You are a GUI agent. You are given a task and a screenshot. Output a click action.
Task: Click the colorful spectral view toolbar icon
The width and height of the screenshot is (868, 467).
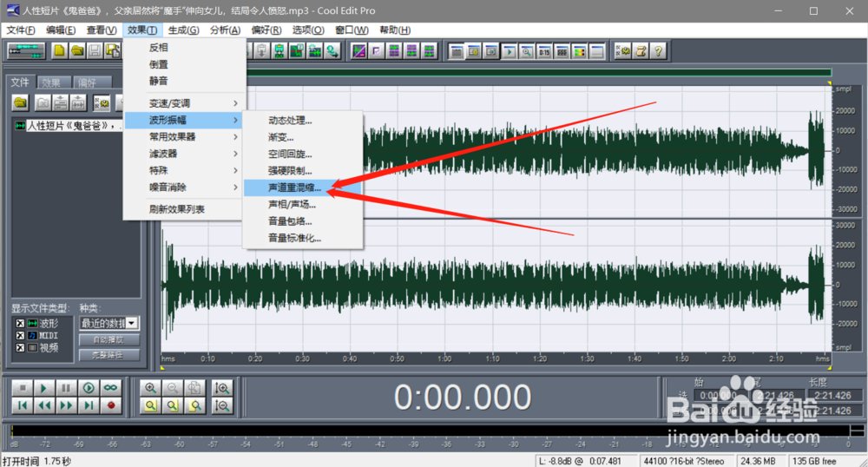579,52
